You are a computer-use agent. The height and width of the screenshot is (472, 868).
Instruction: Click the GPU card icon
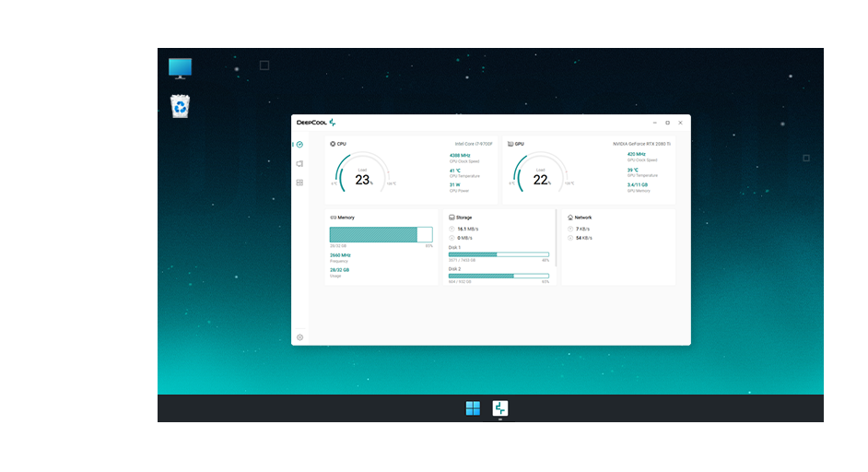[x=510, y=144]
